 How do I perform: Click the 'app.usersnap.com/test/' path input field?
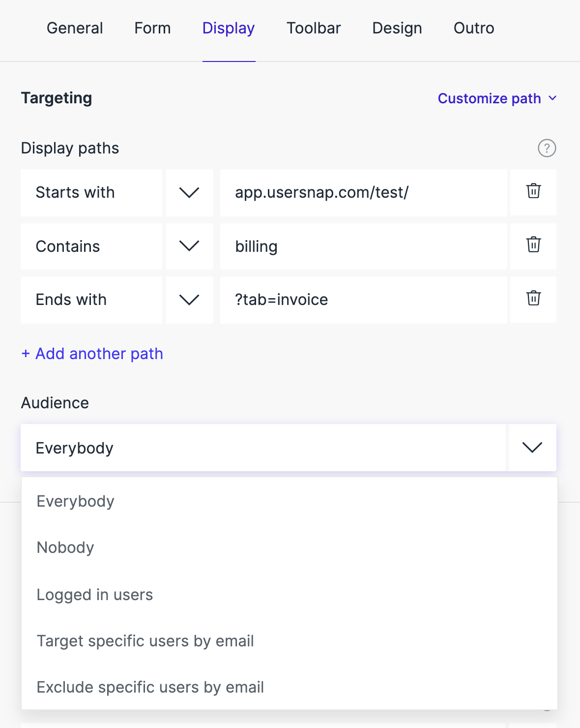click(363, 192)
